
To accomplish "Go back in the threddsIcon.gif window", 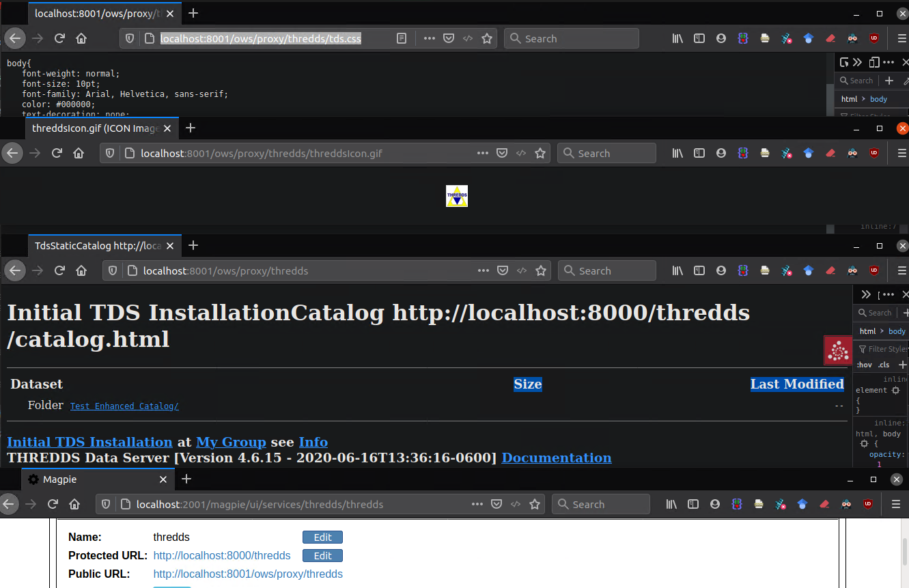I will point(12,154).
